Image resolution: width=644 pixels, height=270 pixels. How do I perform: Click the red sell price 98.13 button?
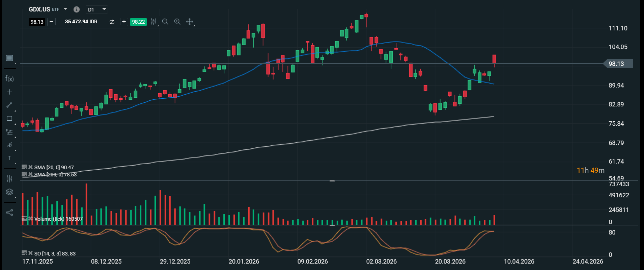(37, 22)
